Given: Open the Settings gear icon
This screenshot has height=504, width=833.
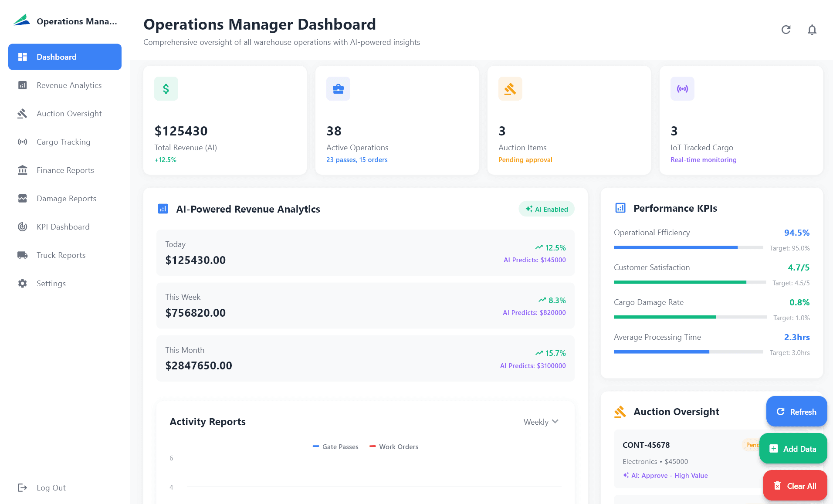Looking at the screenshot, I should coord(22,283).
